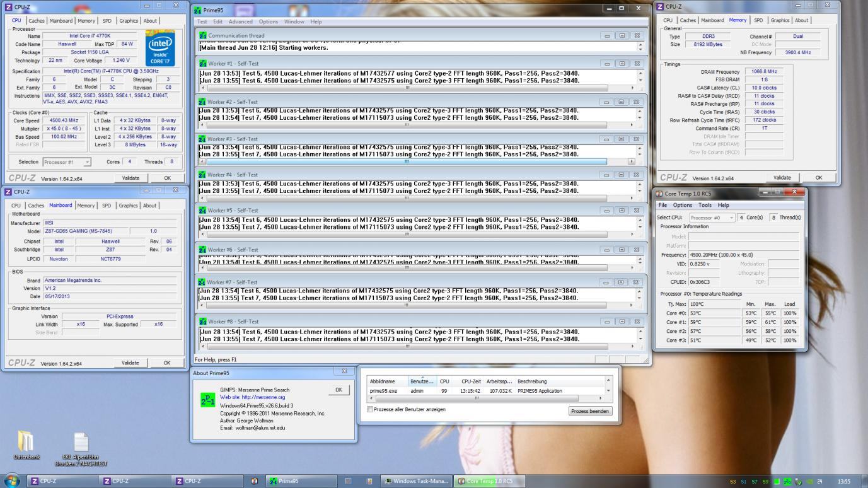
Task: Click the Prime95 title bar icon
Action: coord(198,11)
